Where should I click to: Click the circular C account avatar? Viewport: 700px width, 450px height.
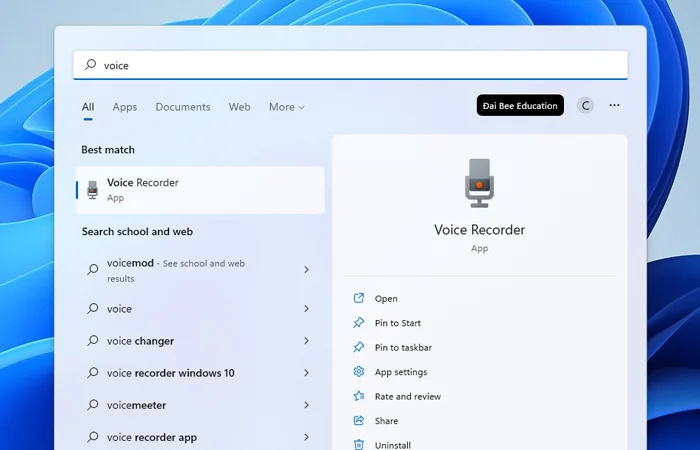click(x=585, y=105)
